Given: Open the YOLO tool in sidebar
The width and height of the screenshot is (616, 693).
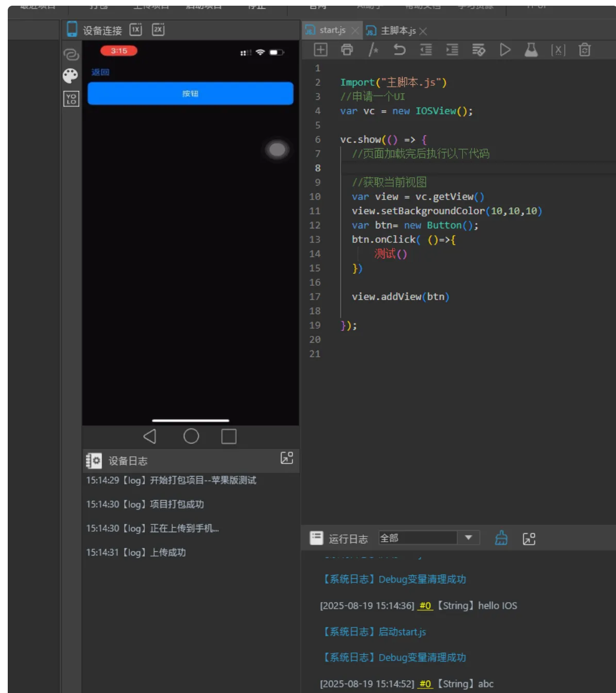Looking at the screenshot, I should pos(71,99).
